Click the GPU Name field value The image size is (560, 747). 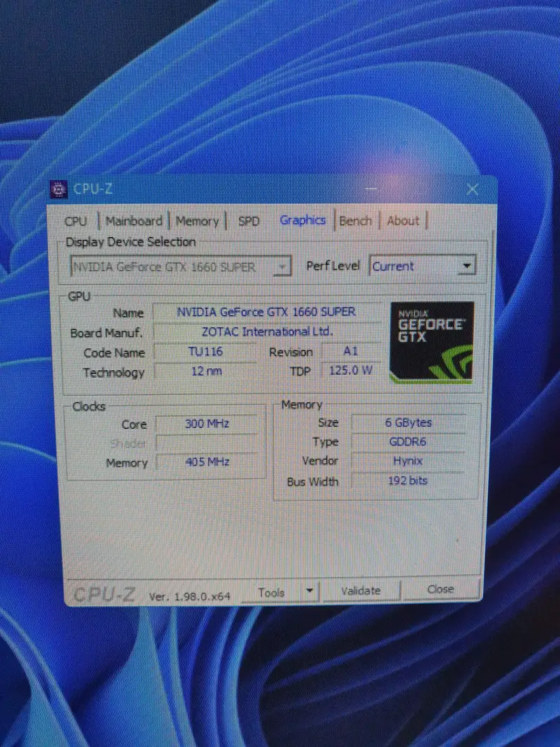tap(266, 312)
